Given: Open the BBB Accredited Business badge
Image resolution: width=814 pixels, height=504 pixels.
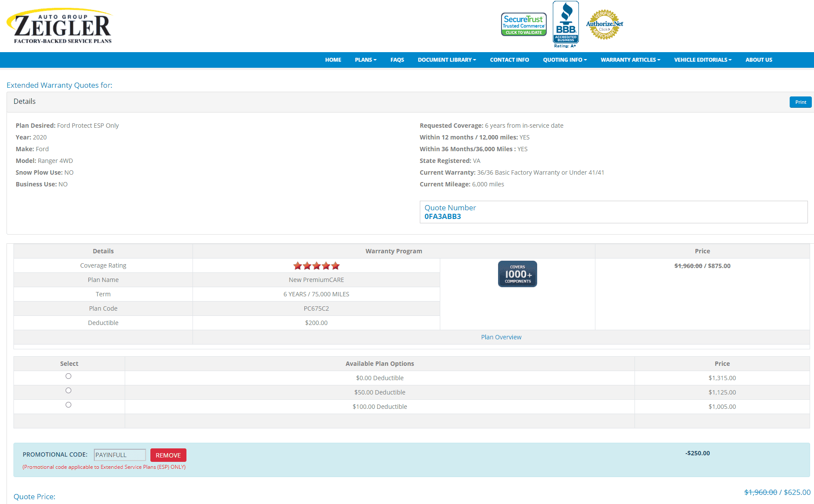Looking at the screenshot, I should (x=565, y=24).
